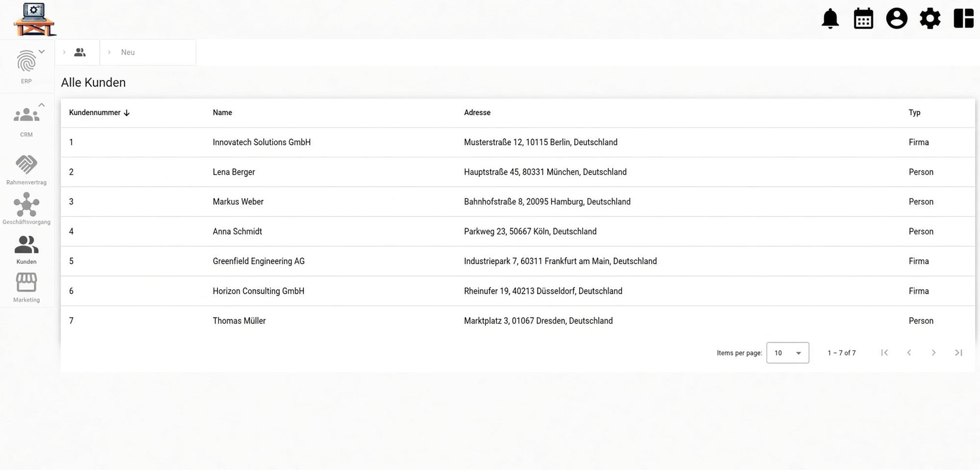This screenshot has width=980, height=470.
Task: Open the items per page dropdown
Action: pyautogui.click(x=787, y=353)
